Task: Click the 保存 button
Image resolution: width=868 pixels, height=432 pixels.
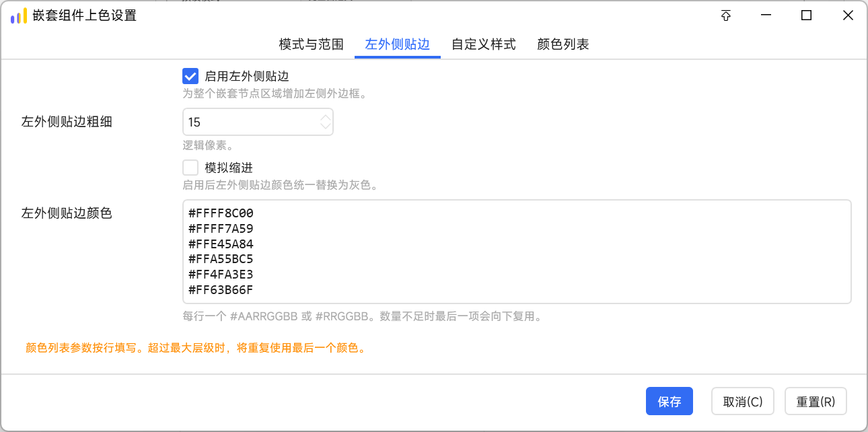Action: (670, 402)
